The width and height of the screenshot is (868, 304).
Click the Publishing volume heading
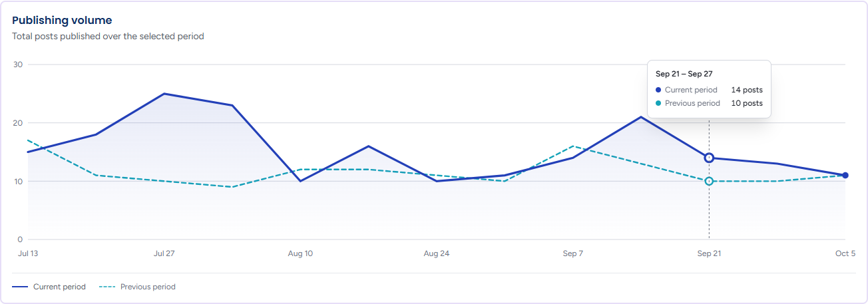pyautogui.click(x=62, y=21)
